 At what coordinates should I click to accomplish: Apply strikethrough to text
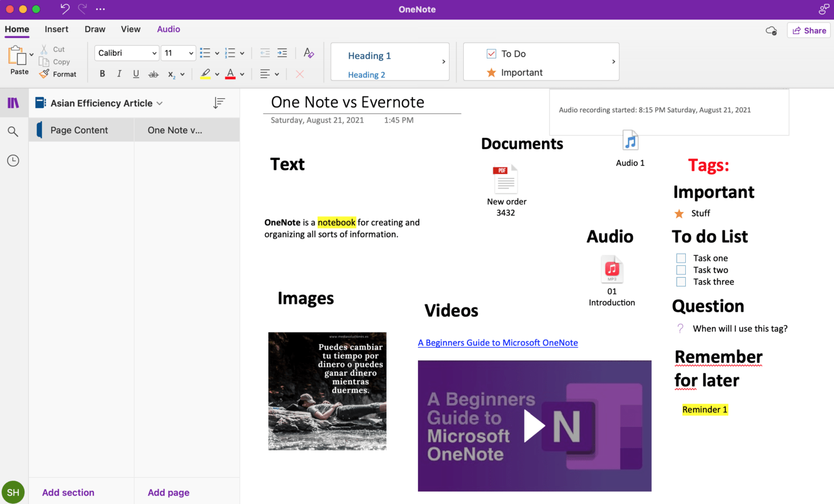coord(154,74)
